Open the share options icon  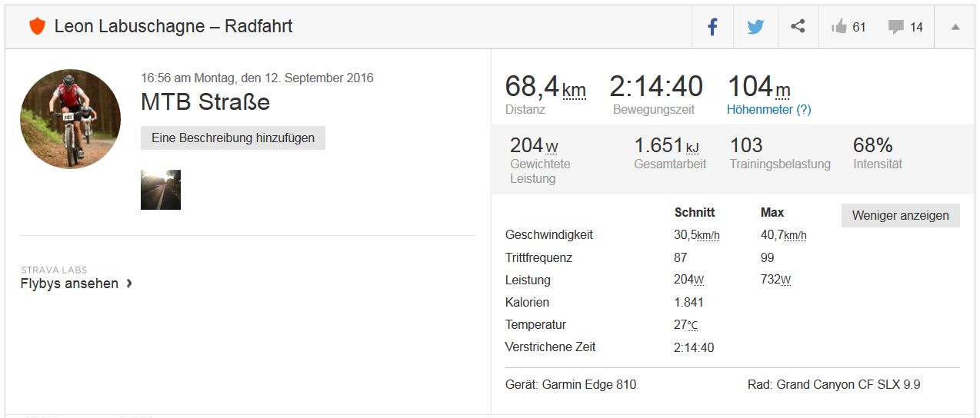click(798, 27)
